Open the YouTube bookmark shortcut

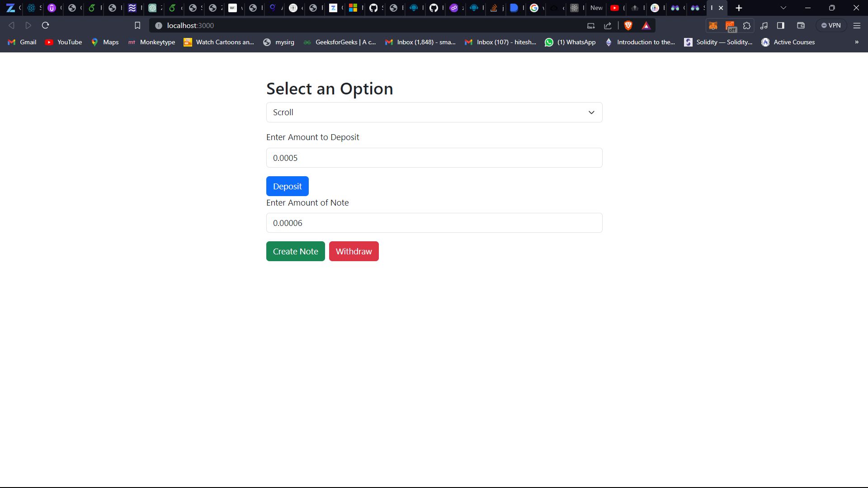69,42
